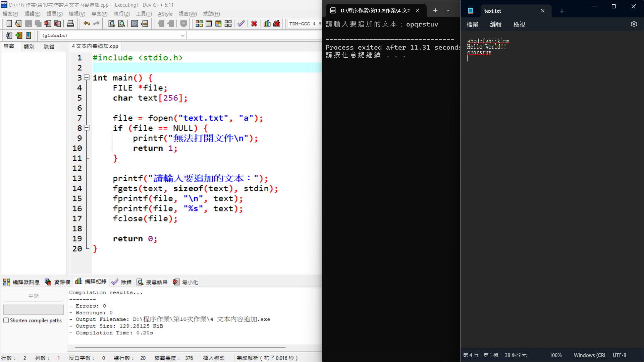Click the New file toolbar icon
Image resolution: width=644 pixels, height=362 pixels.
pyautogui.click(x=9, y=24)
